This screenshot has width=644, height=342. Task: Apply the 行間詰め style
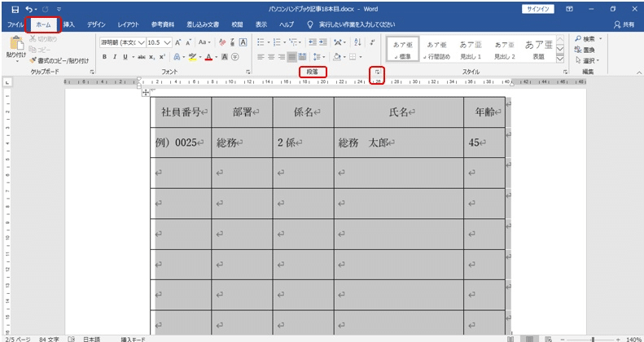click(x=436, y=50)
